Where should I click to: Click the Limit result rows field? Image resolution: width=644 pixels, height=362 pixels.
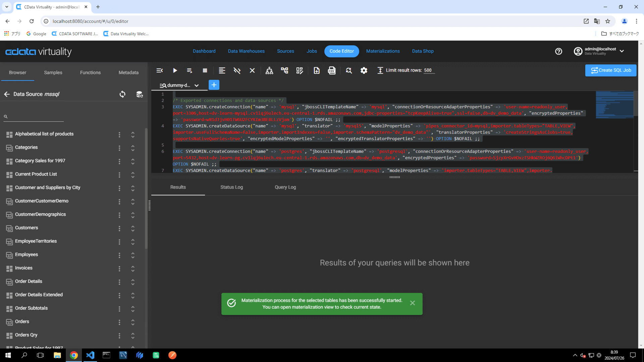429,70
